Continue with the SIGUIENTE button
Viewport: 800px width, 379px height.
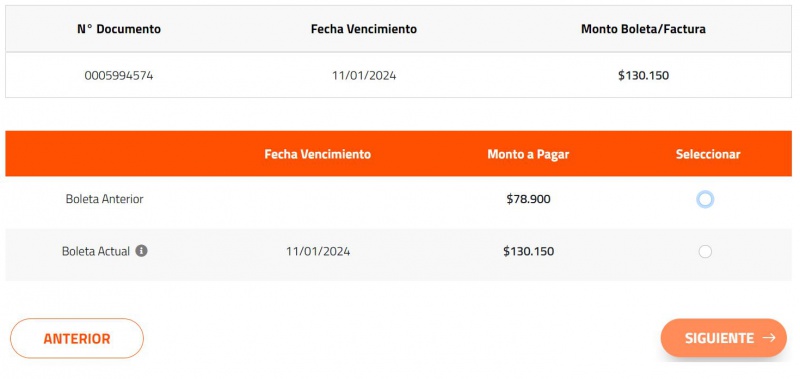[x=723, y=338]
